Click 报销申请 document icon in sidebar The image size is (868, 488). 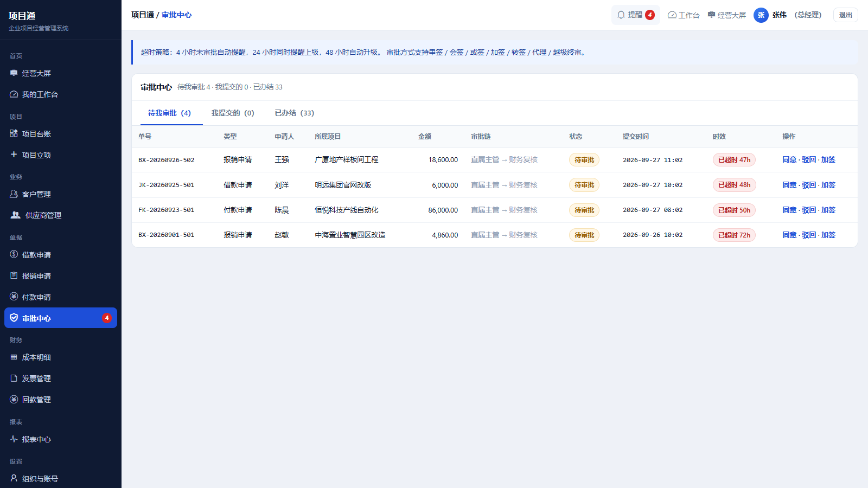click(x=14, y=275)
